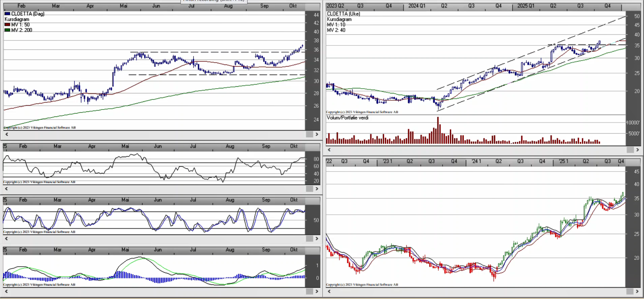Select the green MV 2: 200 legend swatch
644x299 pixels.
[7, 30]
